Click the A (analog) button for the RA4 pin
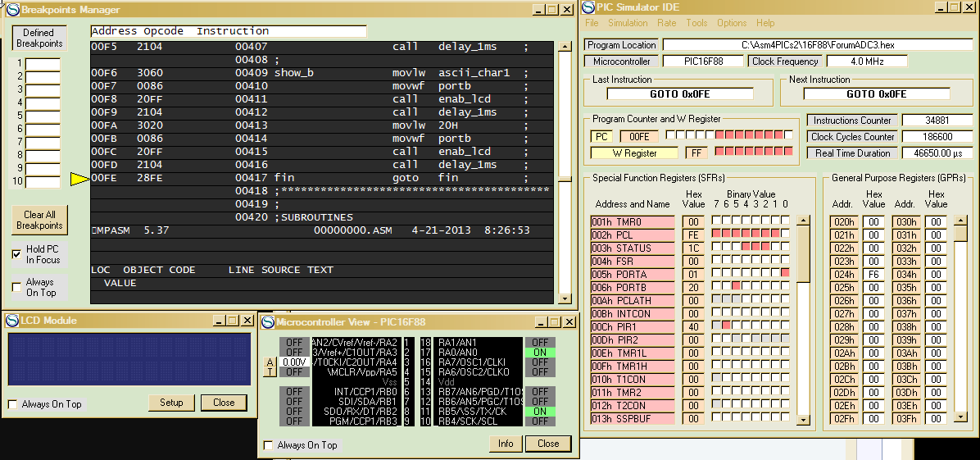The height and width of the screenshot is (460, 980). (270, 362)
